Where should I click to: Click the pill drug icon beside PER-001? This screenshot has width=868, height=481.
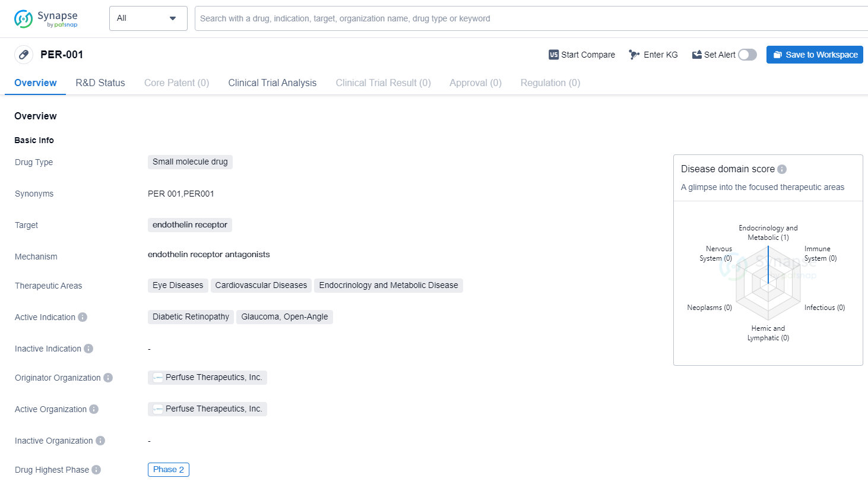tap(24, 55)
